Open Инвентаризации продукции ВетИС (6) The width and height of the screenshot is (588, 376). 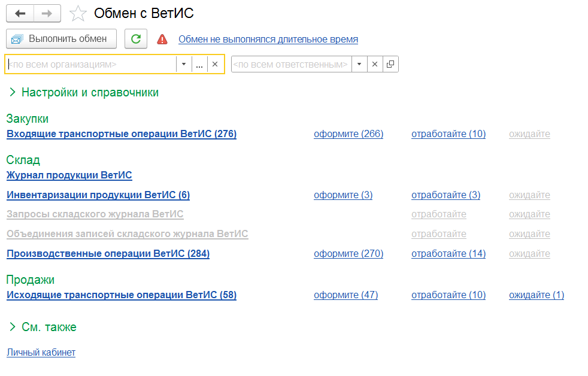(98, 195)
